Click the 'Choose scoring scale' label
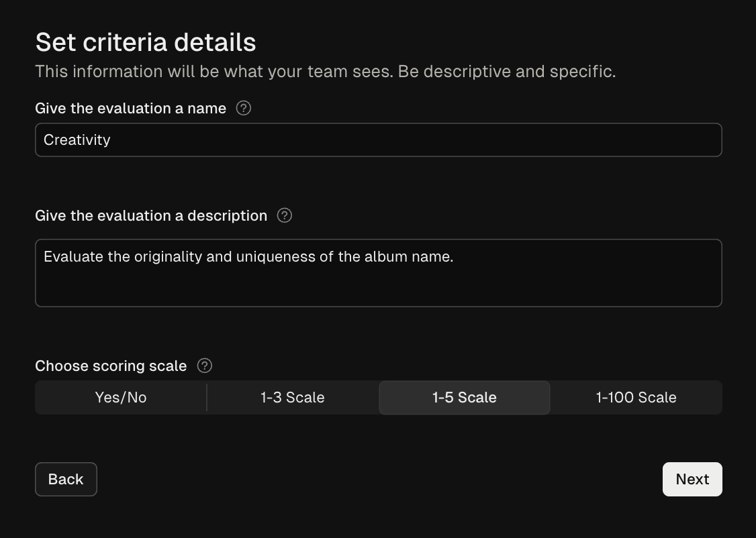The width and height of the screenshot is (756, 538). pyautogui.click(x=111, y=366)
